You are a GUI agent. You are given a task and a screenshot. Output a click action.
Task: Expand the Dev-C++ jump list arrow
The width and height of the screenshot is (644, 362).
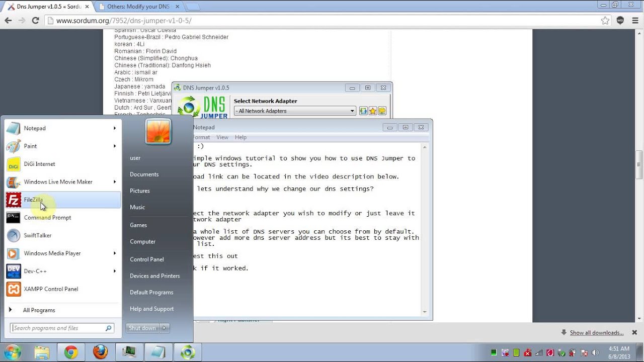point(115,271)
